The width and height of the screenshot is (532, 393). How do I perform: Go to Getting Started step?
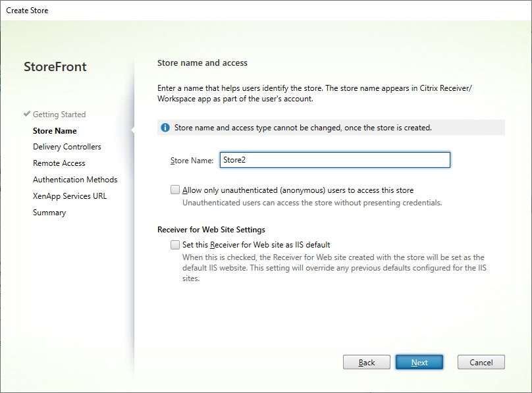(x=59, y=115)
